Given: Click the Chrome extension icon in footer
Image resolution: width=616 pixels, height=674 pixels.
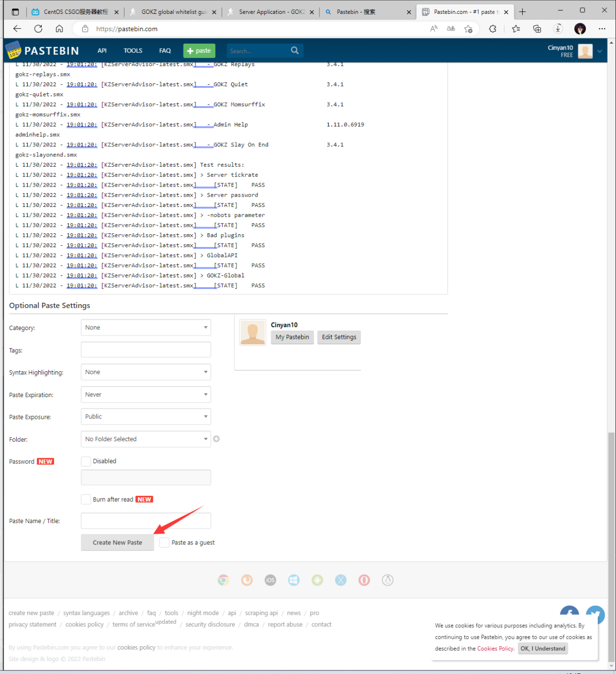Looking at the screenshot, I should (x=223, y=580).
